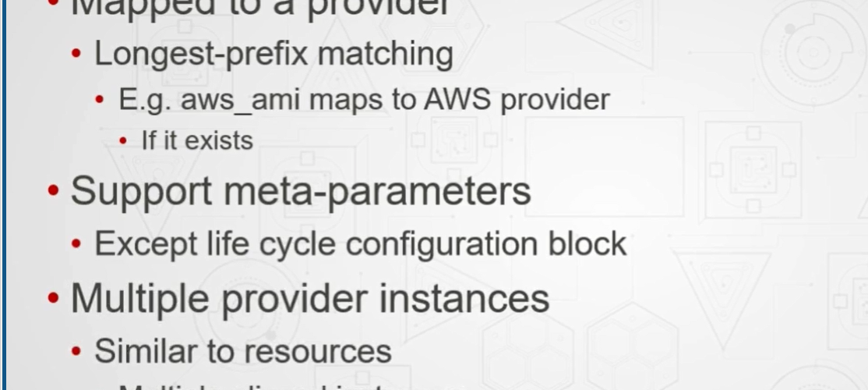Click the faint circular target graphic in the top-right background
This screenshot has height=390, width=868.
[813, 51]
